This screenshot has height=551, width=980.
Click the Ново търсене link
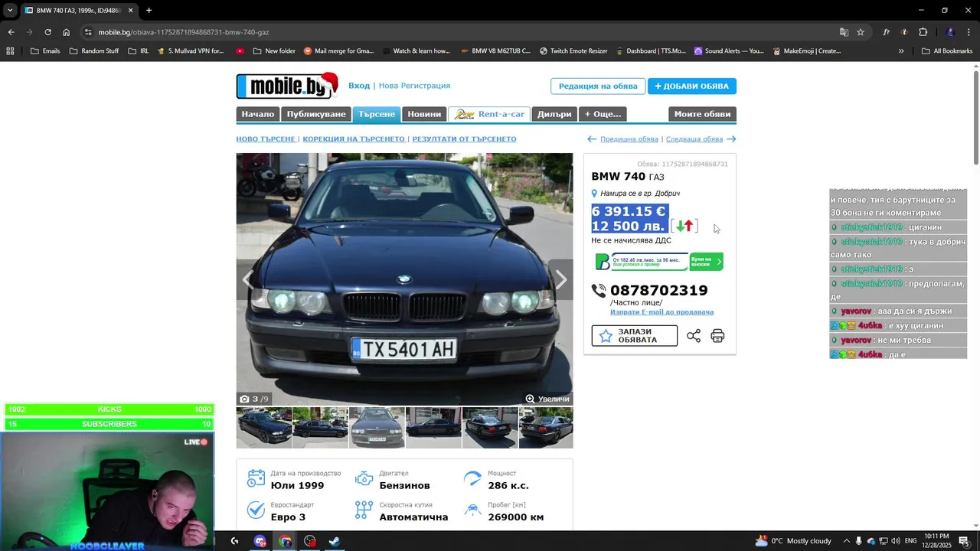[x=266, y=139]
